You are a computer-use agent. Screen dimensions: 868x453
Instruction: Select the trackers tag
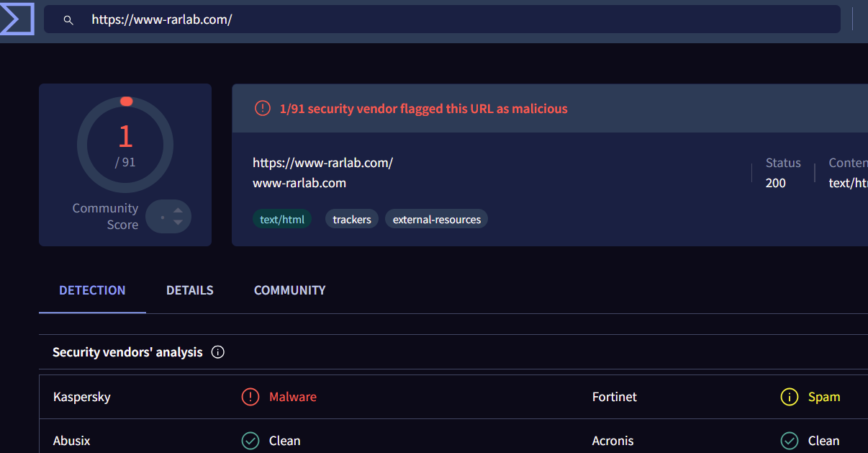point(352,220)
